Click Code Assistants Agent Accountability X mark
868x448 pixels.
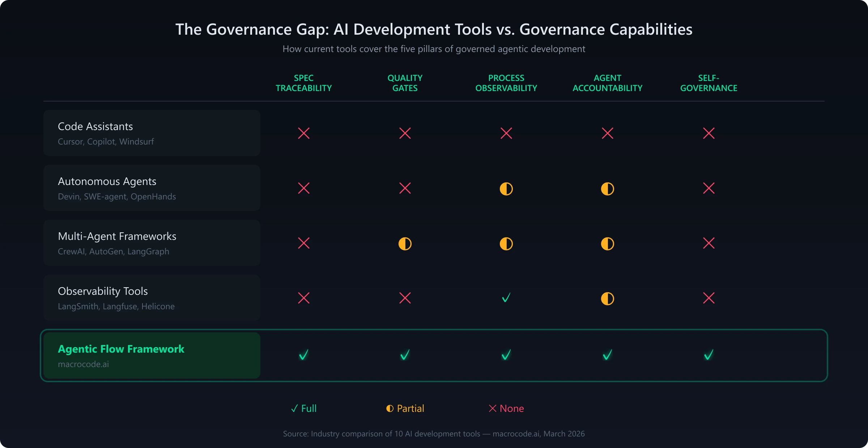pyautogui.click(x=608, y=133)
